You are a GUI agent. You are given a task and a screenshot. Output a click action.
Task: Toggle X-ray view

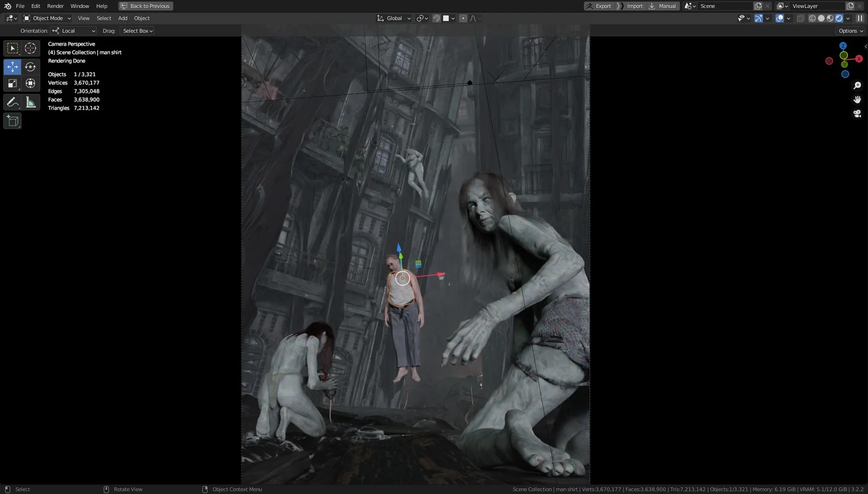click(x=801, y=18)
